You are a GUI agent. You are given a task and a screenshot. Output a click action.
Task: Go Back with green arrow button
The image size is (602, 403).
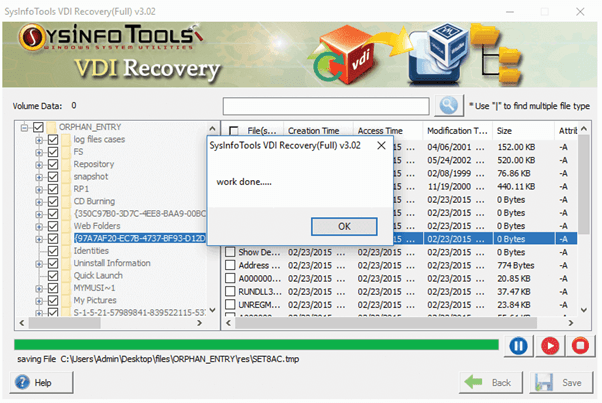point(491,382)
